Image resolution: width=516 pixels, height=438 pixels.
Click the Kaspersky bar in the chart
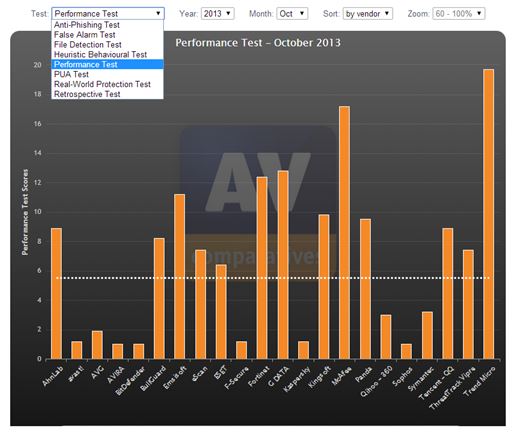click(303, 350)
